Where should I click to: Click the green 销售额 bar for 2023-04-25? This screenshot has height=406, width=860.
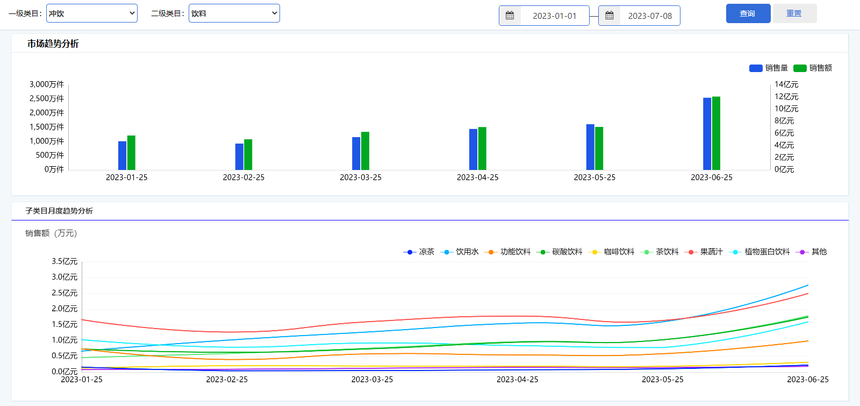[482, 148]
